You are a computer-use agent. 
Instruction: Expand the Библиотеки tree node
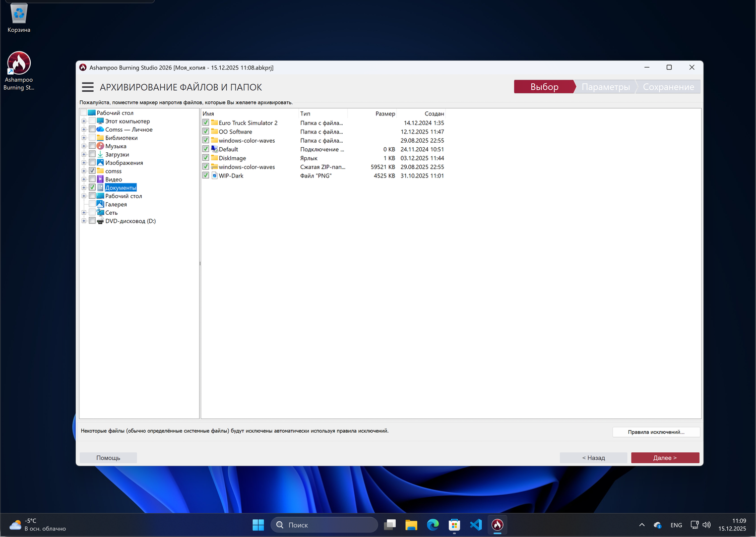[x=84, y=138]
